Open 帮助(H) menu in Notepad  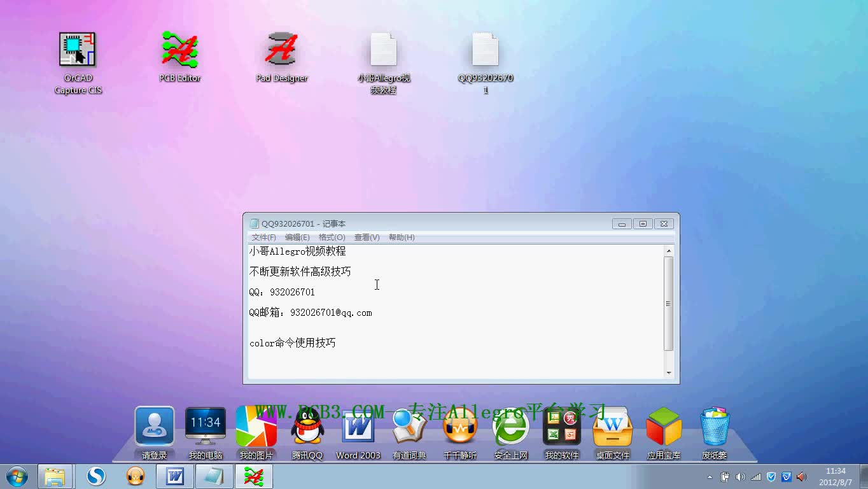pos(402,237)
